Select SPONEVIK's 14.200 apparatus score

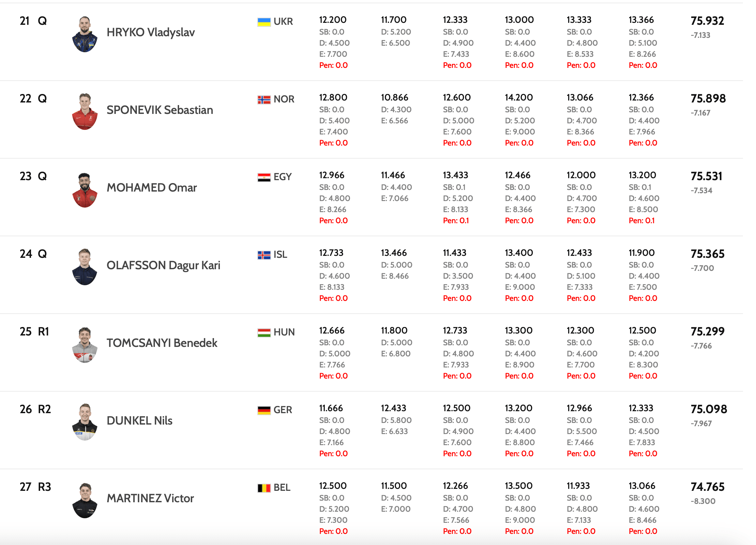519,98
